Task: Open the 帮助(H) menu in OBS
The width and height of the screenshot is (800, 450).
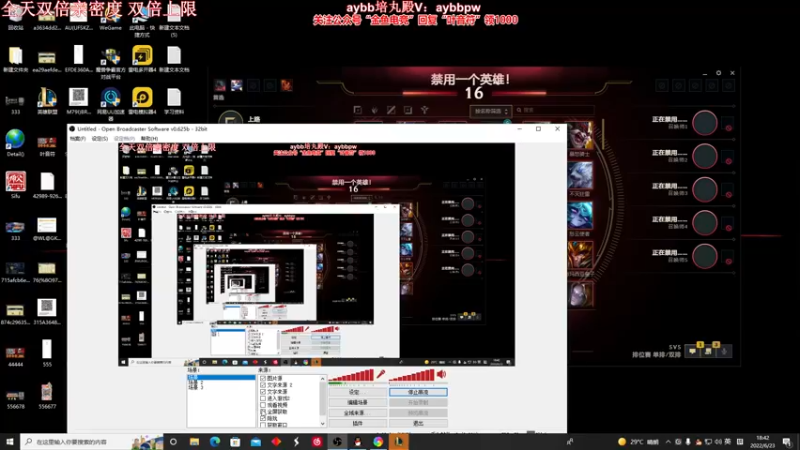Action: tap(149, 139)
